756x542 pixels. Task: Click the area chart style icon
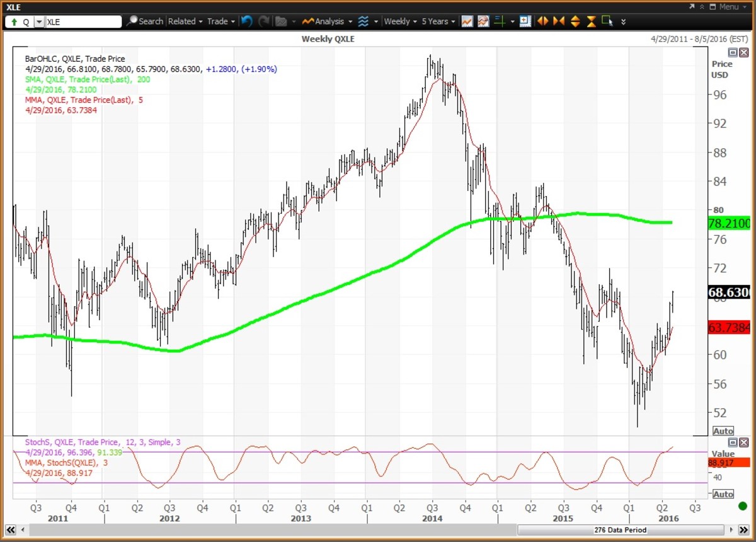[x=482, y=21]
